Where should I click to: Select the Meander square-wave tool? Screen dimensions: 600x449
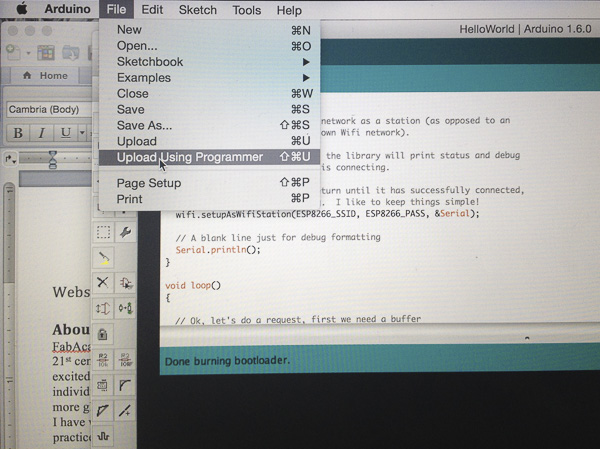click(103, 436)
